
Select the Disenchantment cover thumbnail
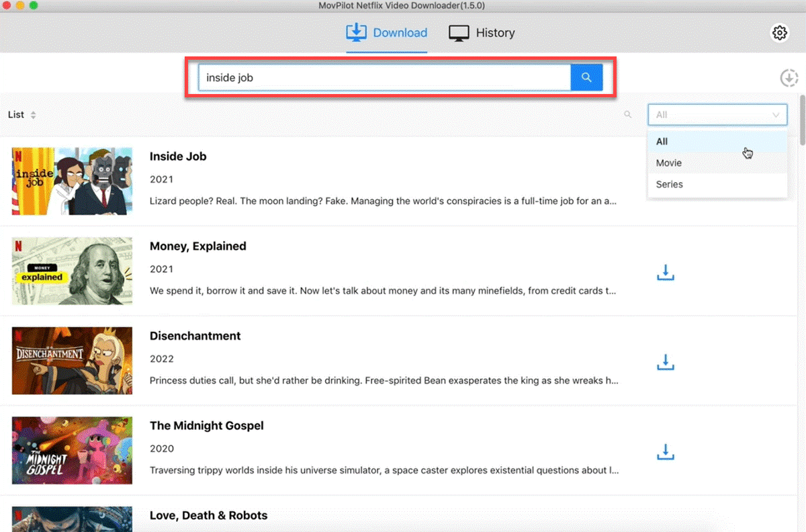[x=72, y=361]
